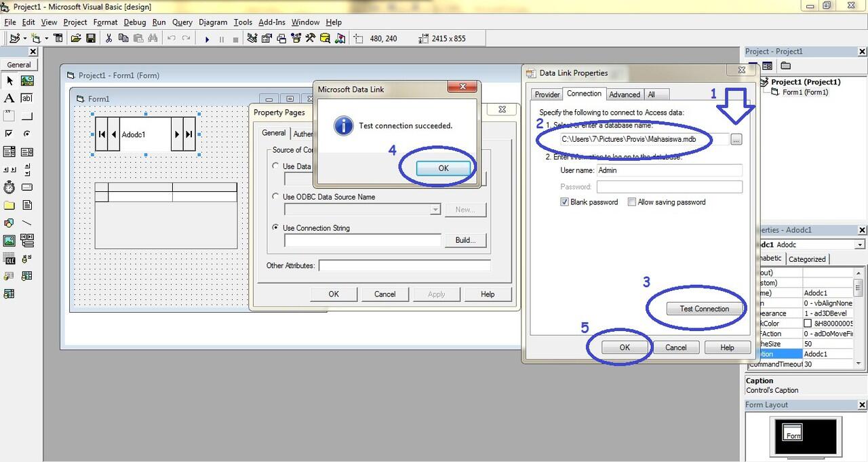
Task: Toggle Folders icon in Project panel
Action: pos(785,66)
